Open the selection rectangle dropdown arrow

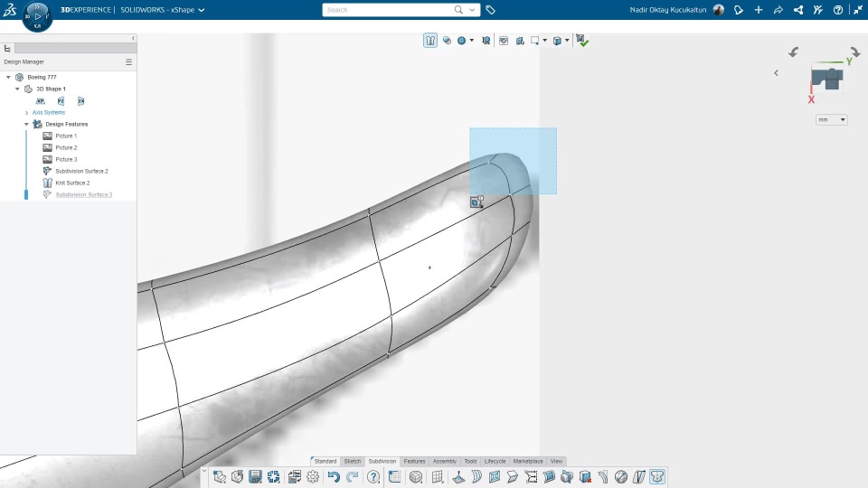pos(544,41)
